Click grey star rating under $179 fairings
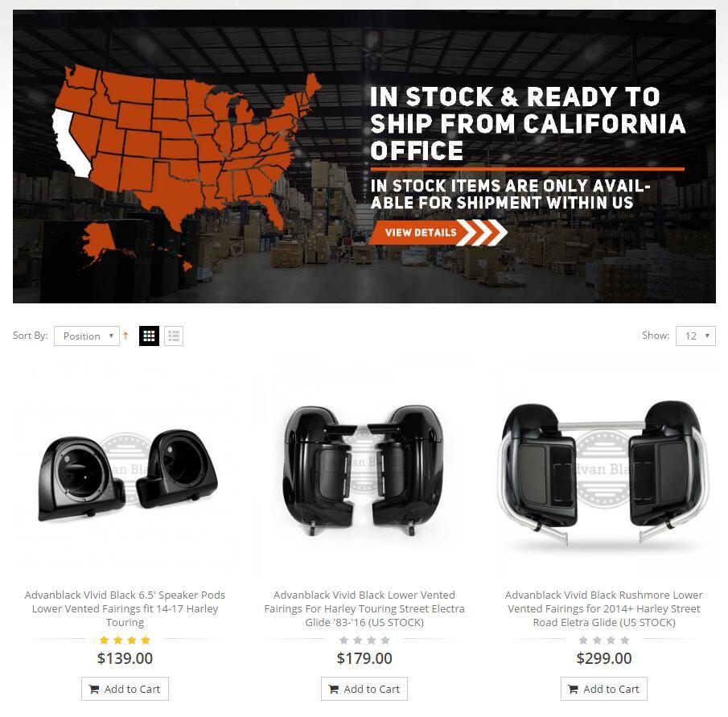Viewport: 728px width, 717px height. click(364, 641)
